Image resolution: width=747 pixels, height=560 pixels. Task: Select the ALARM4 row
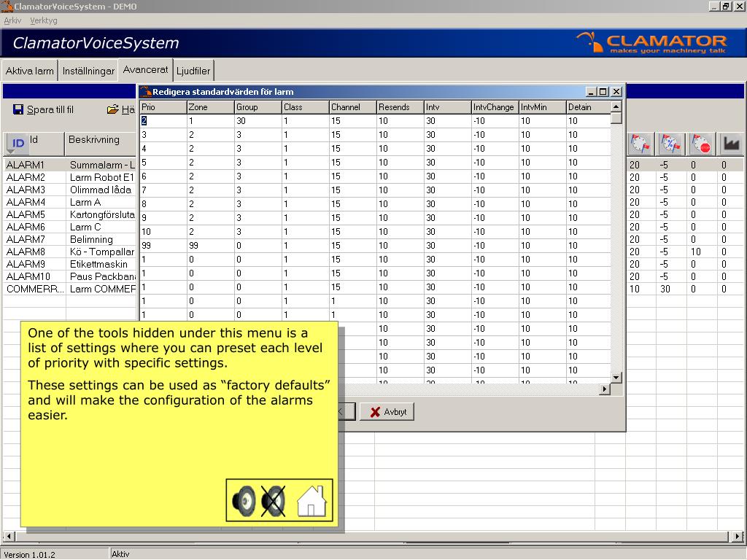coord(70,203)
